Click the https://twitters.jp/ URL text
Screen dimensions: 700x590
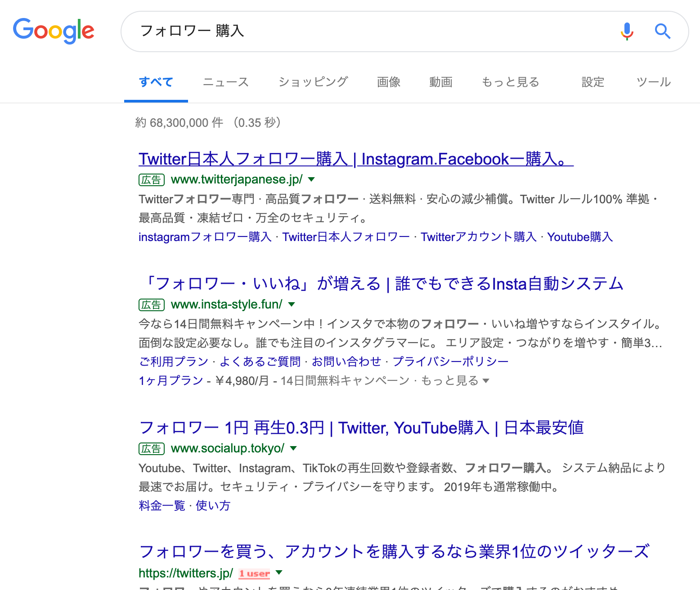click(x=186, y=573)
